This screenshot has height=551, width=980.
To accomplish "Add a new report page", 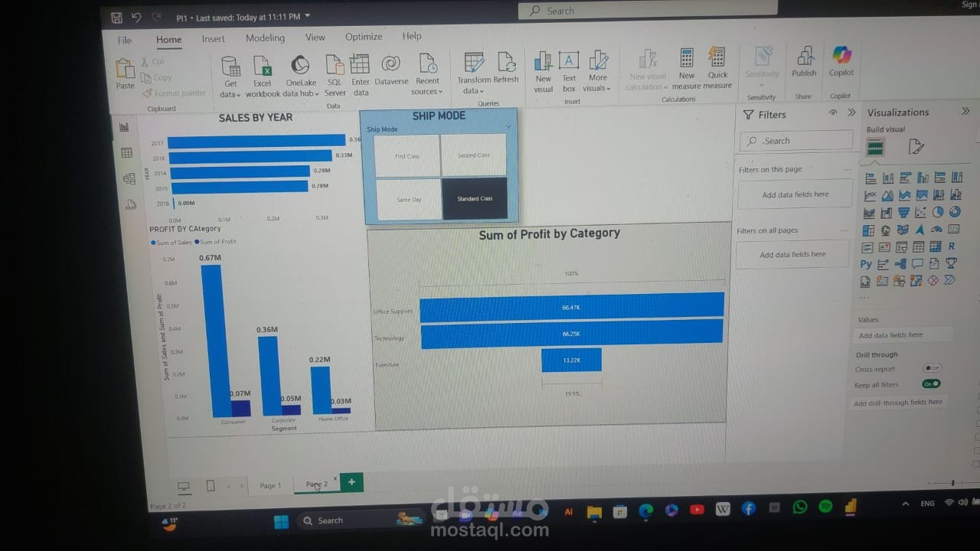I will click(x=351, y=482).
